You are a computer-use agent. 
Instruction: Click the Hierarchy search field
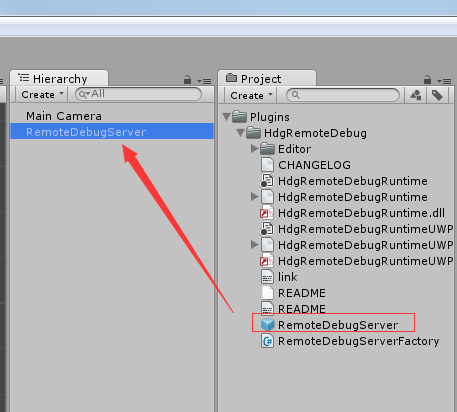138,94
